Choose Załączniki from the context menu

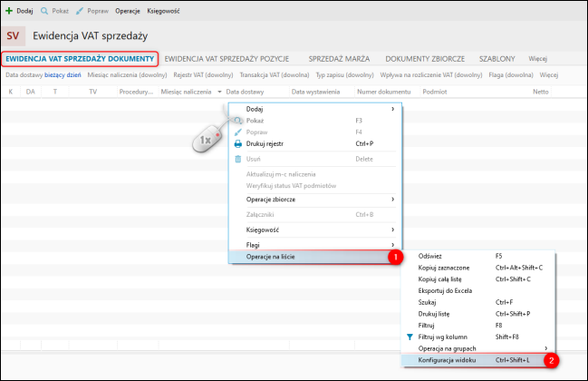click(315, 215)
